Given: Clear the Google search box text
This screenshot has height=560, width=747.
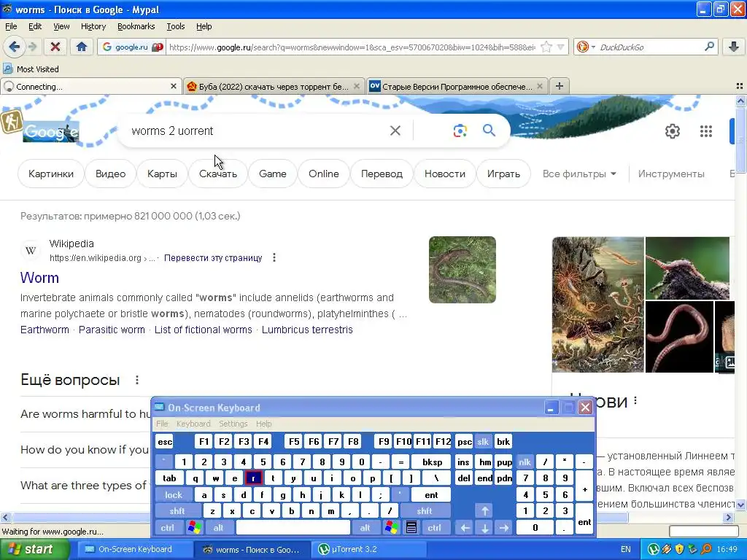Looking at the screenshot, I should tap(395, 131).
